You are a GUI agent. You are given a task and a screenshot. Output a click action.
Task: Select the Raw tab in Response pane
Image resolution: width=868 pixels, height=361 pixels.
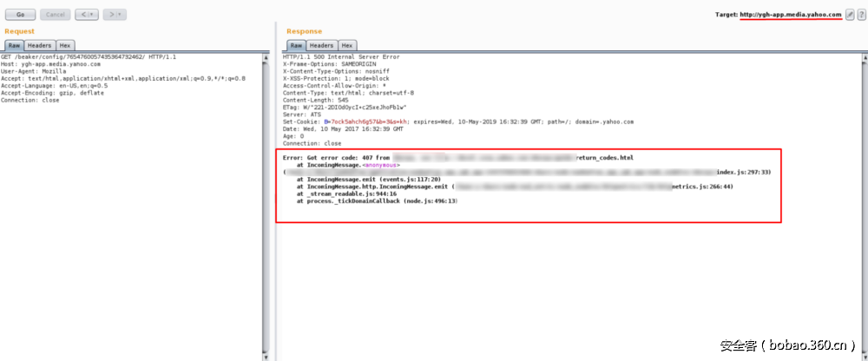(296, 45)
